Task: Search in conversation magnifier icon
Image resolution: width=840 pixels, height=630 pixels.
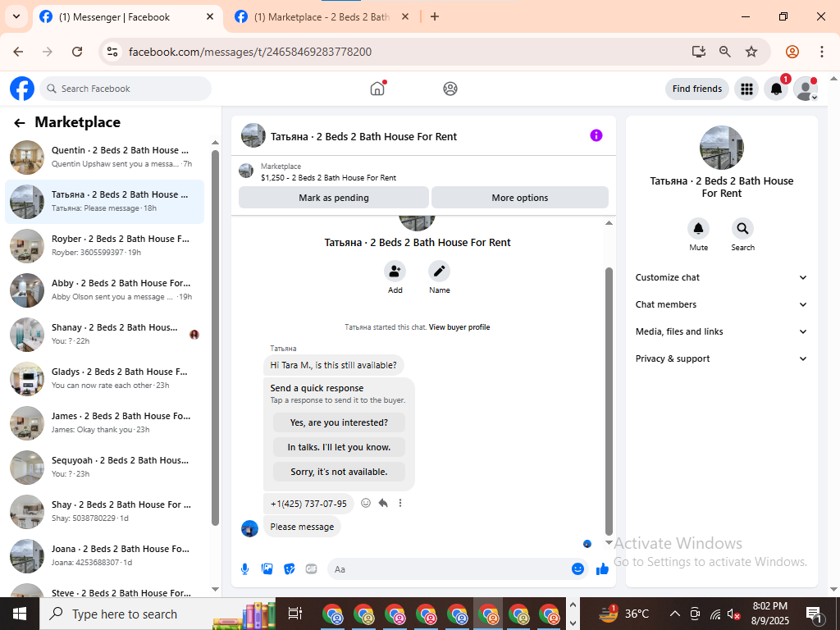Action: [742, 229]
